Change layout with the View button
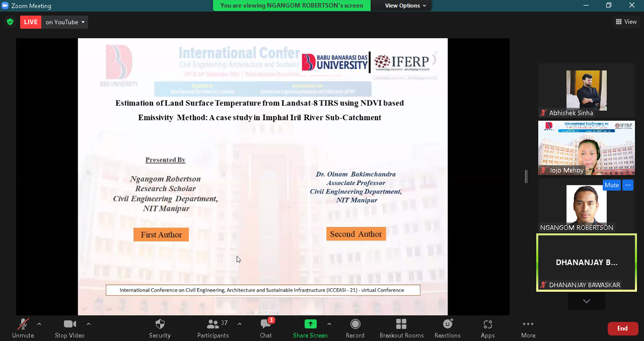 pyautogui.click(x=626, y=22)
